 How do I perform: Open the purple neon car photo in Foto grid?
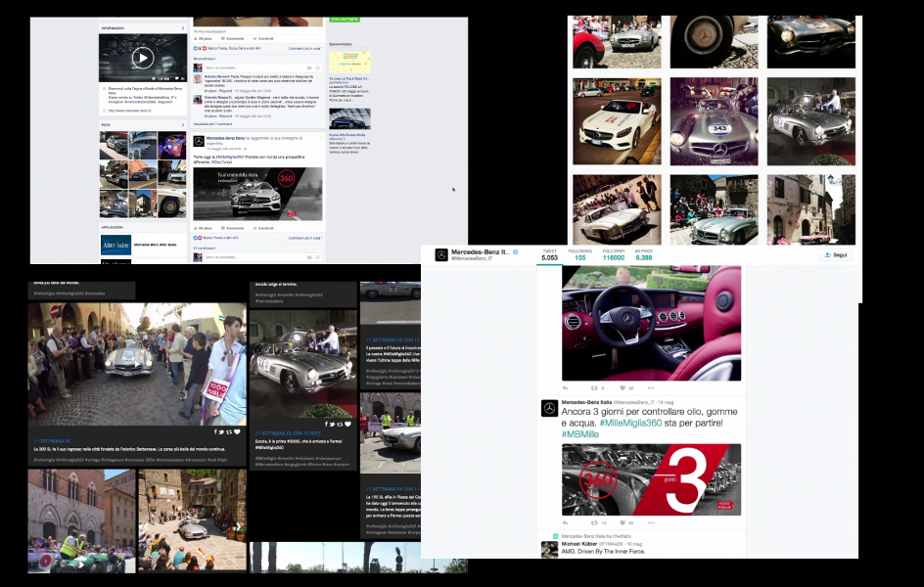[x=172, y=145]
